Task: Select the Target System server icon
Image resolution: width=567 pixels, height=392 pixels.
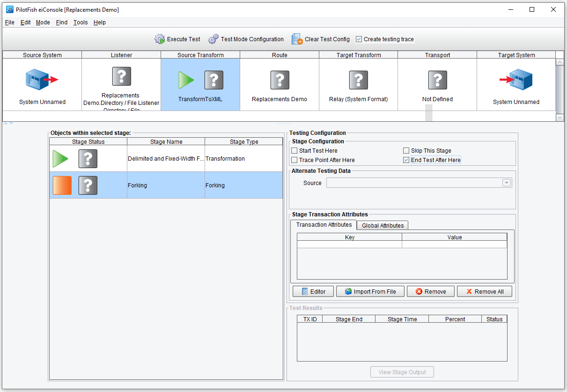Action: [516, 80]
